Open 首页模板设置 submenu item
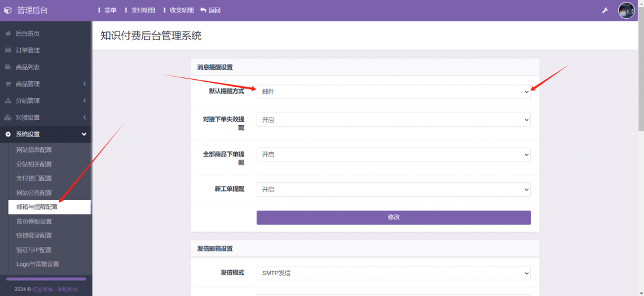Screen dimensions: 644x296 (x=49, y=221)
